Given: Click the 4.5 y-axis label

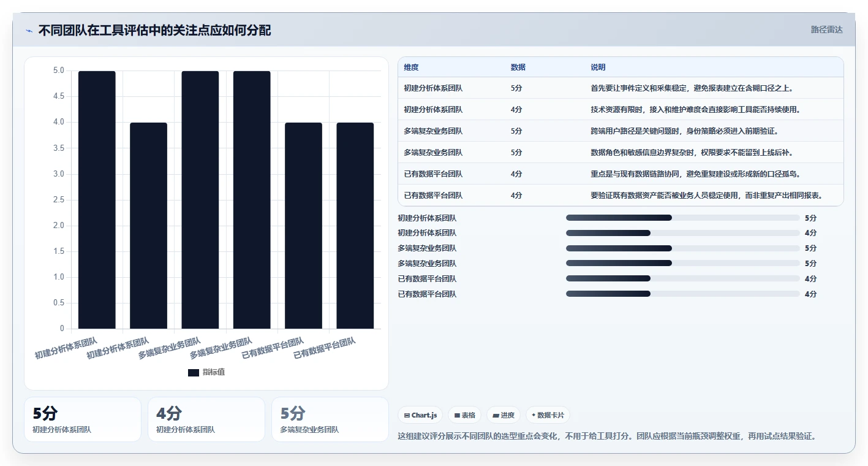Looking at the screenshot, I should pos(59,96).
